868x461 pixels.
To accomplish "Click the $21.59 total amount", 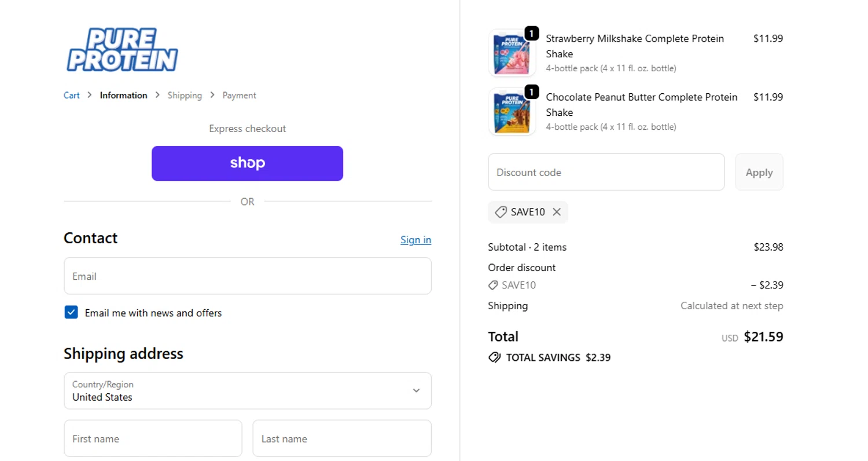I will [763, 336].
